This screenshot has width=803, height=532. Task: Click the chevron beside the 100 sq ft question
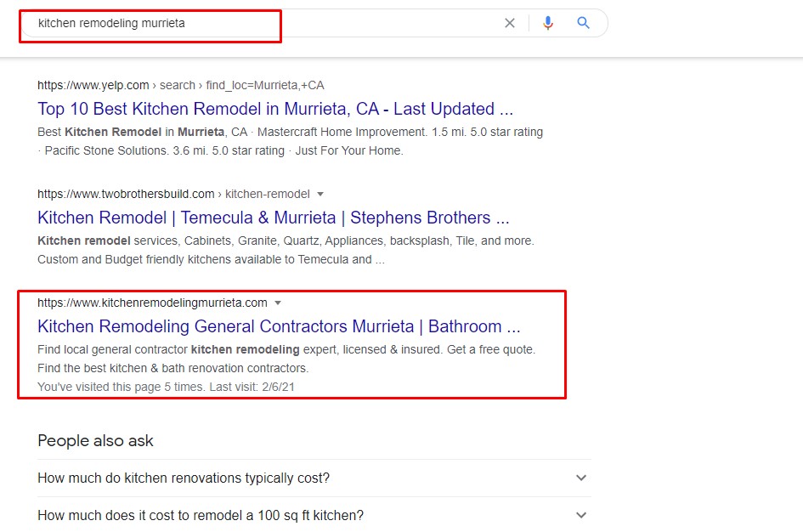click(581, 516)
